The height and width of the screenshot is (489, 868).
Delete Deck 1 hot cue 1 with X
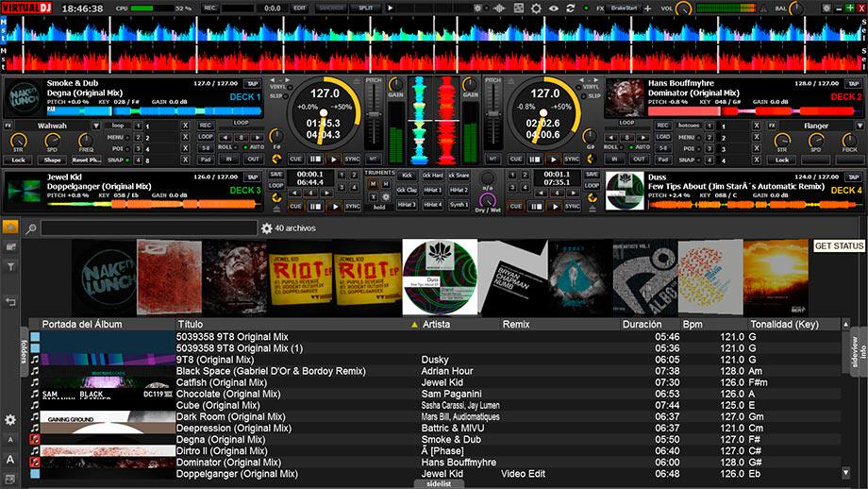186,126
